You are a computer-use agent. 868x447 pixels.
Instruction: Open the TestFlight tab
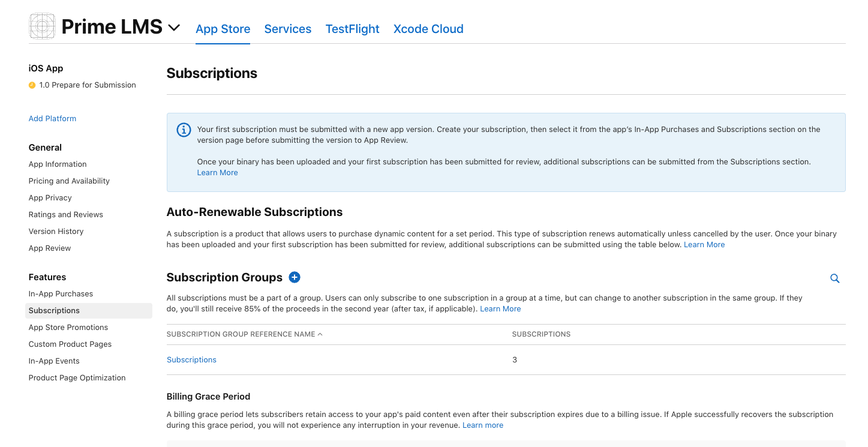pos(352,29)
